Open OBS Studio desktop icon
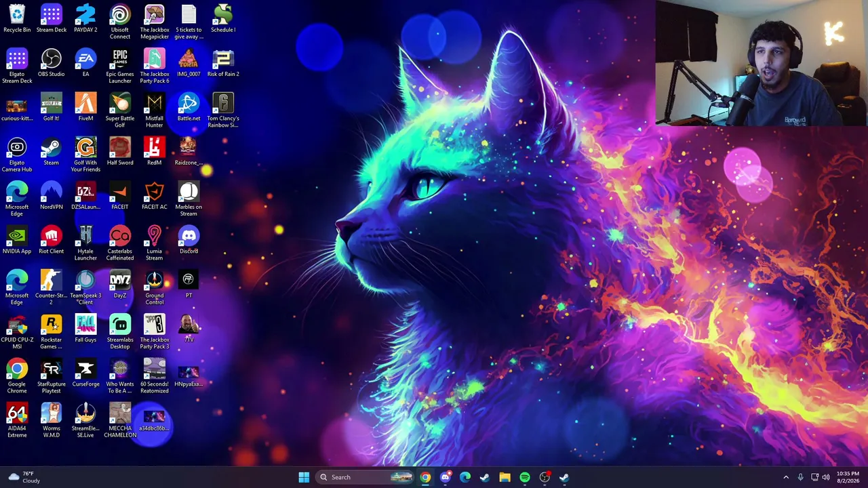868x488 pixels. (51, 63)
